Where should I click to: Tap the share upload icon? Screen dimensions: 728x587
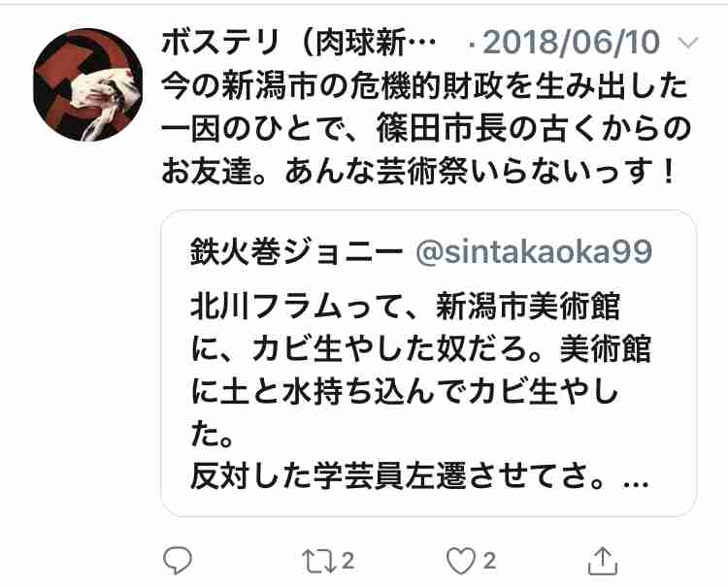603,561
